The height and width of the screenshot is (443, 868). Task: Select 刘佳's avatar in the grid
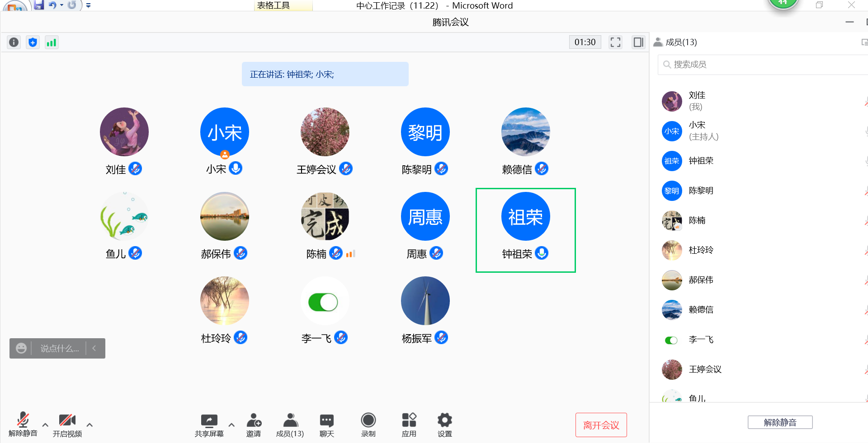[x=124, y=132]
